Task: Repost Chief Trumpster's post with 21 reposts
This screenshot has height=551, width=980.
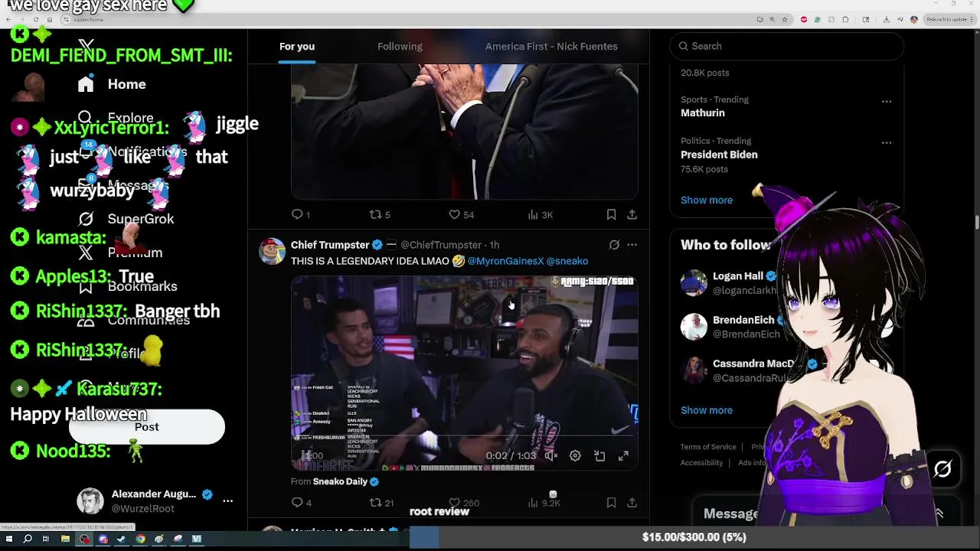Action: click(381, 503)
